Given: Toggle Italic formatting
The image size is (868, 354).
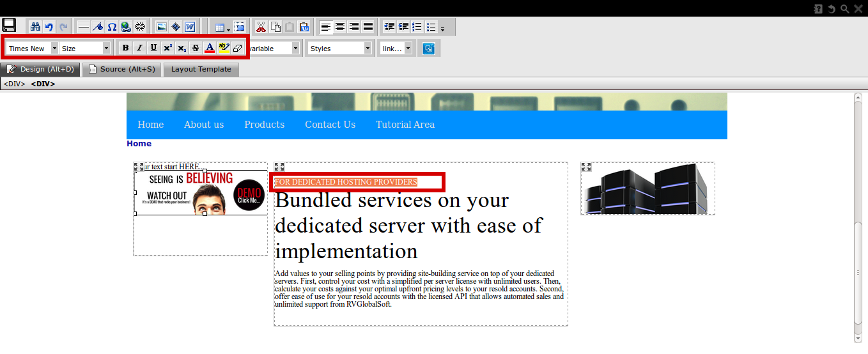Looking at the screenshot, I should coord(139,48).
